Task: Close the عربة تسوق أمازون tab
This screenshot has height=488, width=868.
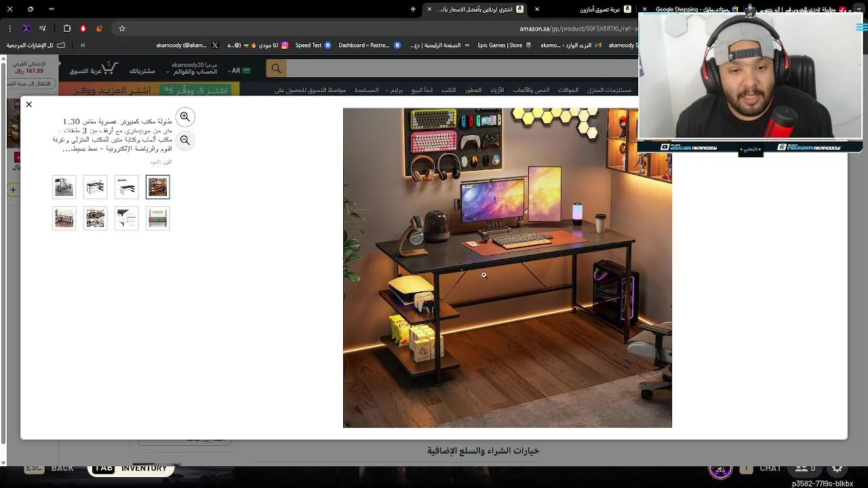Action: tap(537, 9)
